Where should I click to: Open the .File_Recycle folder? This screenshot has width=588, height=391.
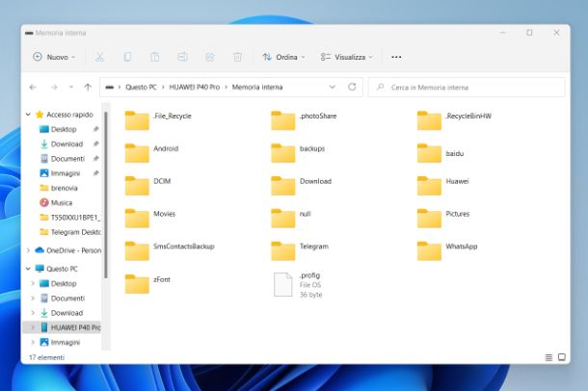158,120
